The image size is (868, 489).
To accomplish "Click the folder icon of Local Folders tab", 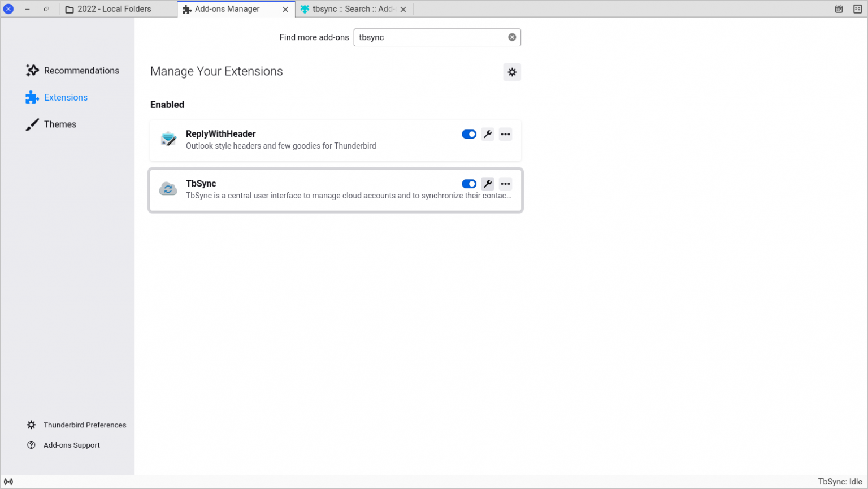I will [70, 10].
